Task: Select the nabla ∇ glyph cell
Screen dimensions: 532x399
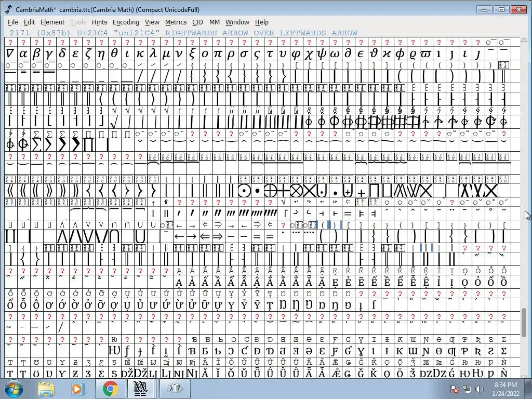Action: (x=10, y=54)
